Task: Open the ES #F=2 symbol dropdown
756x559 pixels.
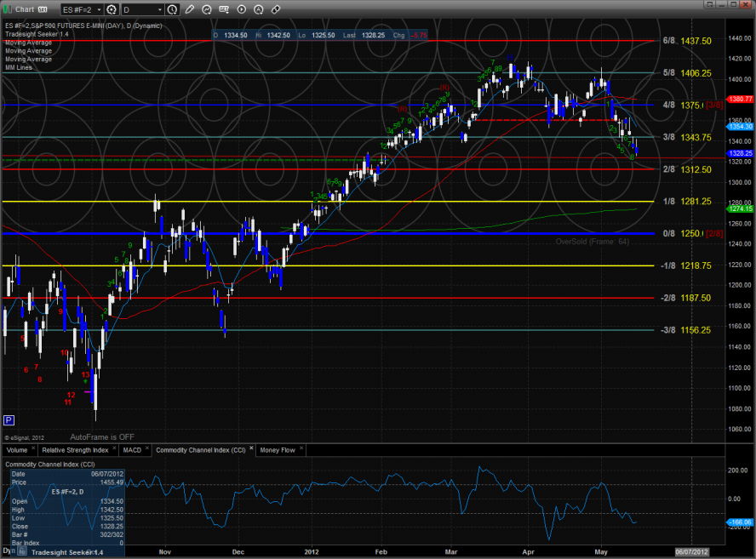Action: [x=82, y=10]
